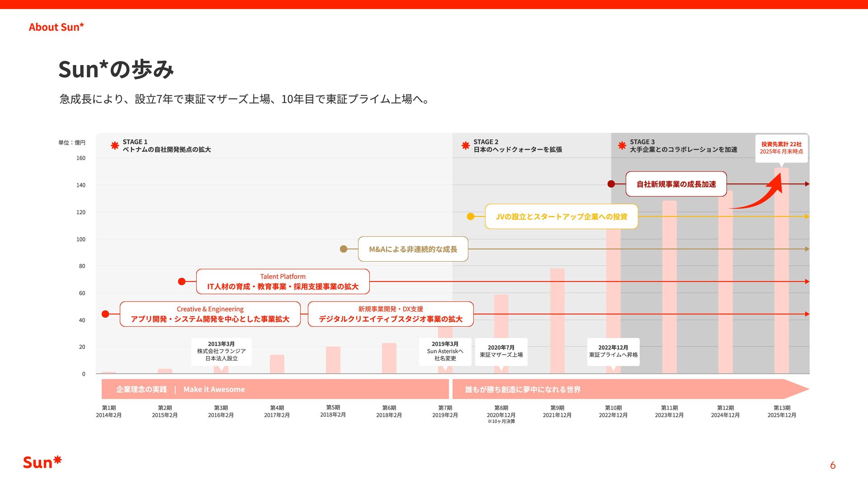Click the 第10期 2022年12月 axis label
Screen dimensions: 868x488
(613, 411)
